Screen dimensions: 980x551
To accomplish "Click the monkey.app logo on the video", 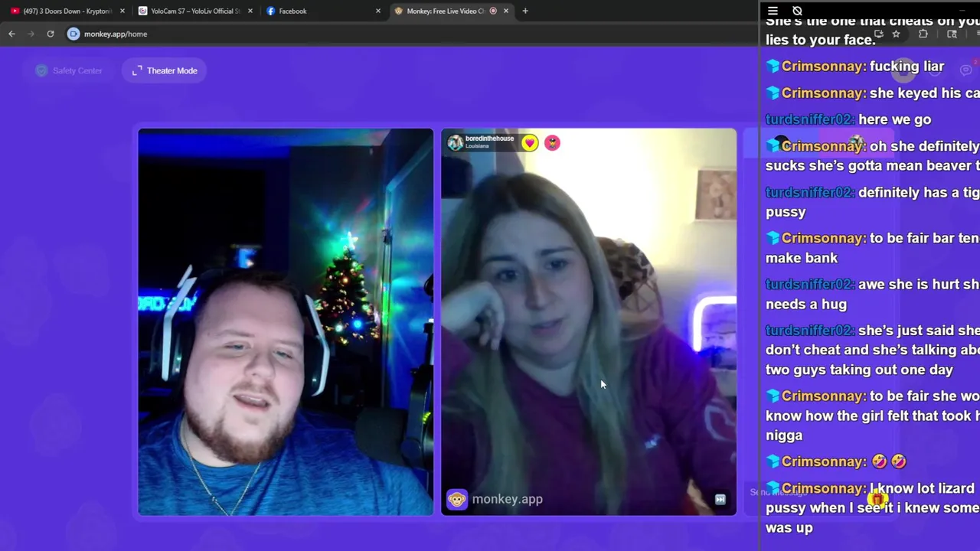I will pyautogui.click(x=495, y=499).
